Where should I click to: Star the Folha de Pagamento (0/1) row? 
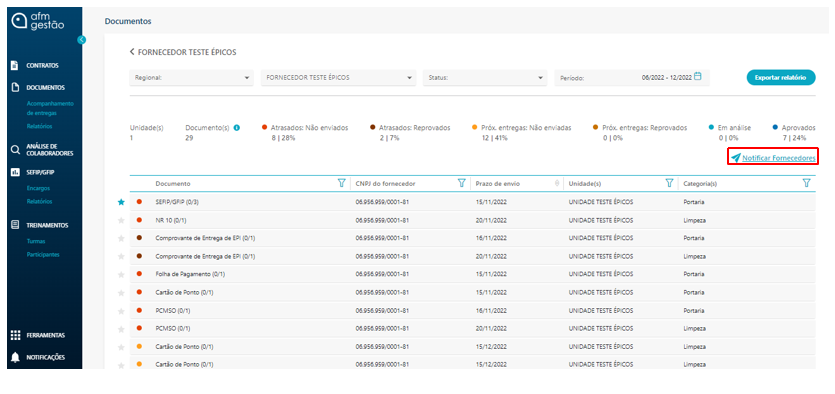[x=121, y=274]
